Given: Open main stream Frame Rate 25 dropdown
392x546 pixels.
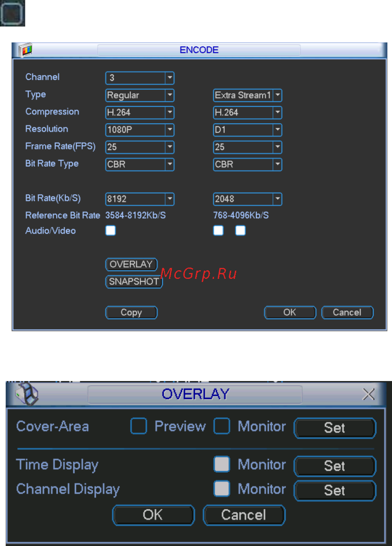Looking at the screenshot, I should tap(139, 147).
